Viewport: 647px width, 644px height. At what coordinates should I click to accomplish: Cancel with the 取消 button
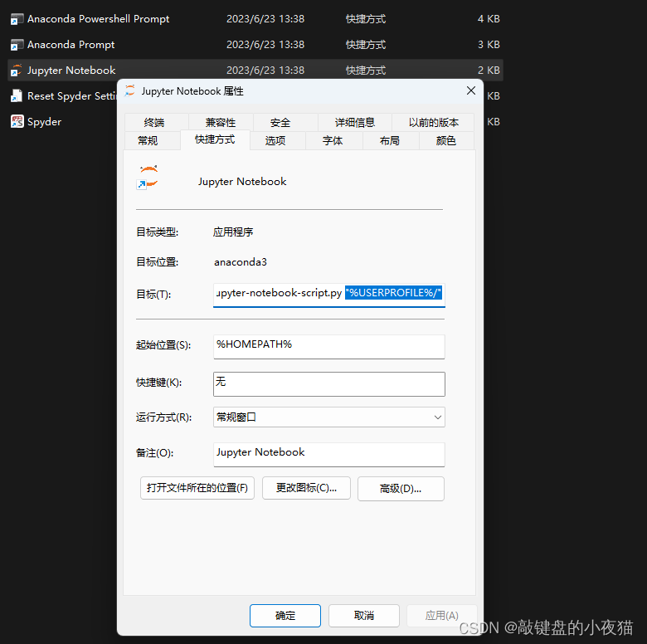[x=364, y=616]
